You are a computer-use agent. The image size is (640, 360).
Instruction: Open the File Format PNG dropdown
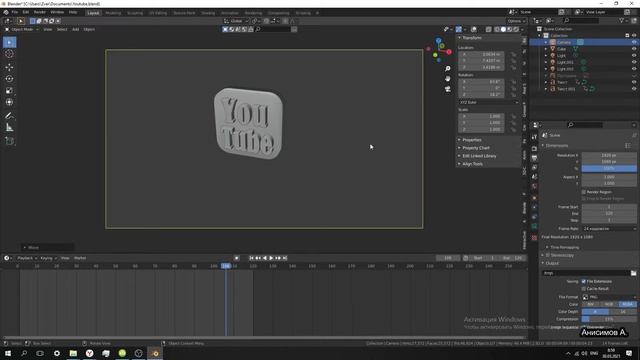point(609,297)
